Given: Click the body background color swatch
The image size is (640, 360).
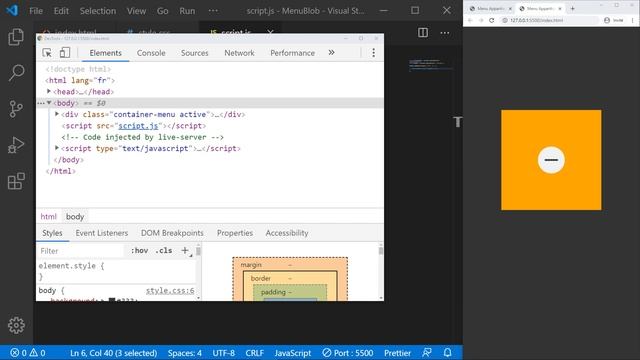Looking at the screenshot, I should [x=112, y=300].
